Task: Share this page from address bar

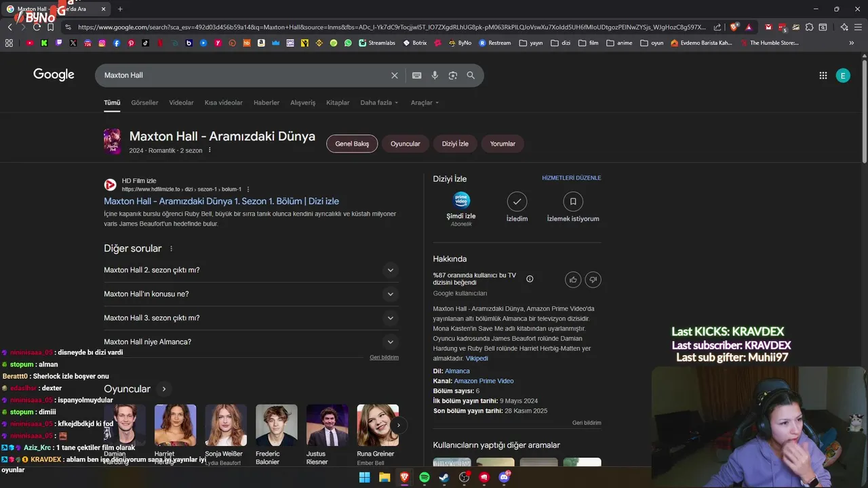Action: pyautogui.click(x=717, y=27)
